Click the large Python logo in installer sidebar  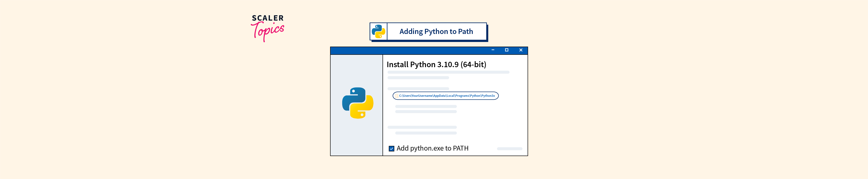[358, 103]
